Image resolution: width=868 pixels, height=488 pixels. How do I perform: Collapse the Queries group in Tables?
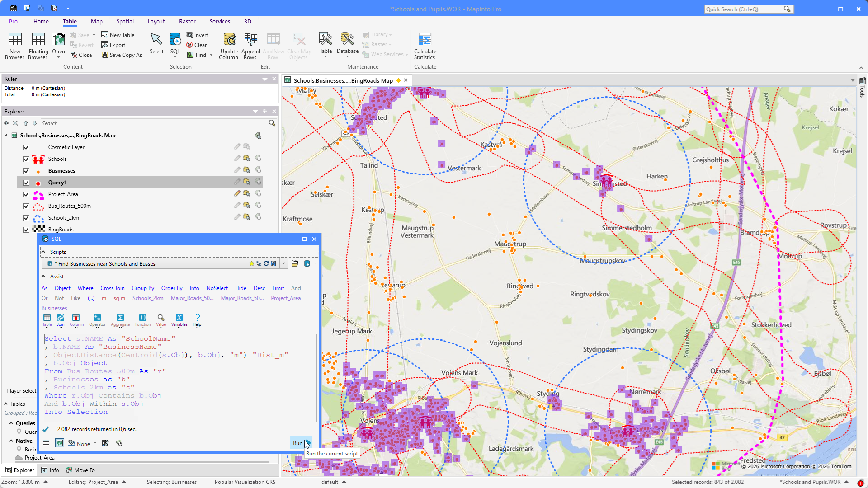tap(11, 423)
